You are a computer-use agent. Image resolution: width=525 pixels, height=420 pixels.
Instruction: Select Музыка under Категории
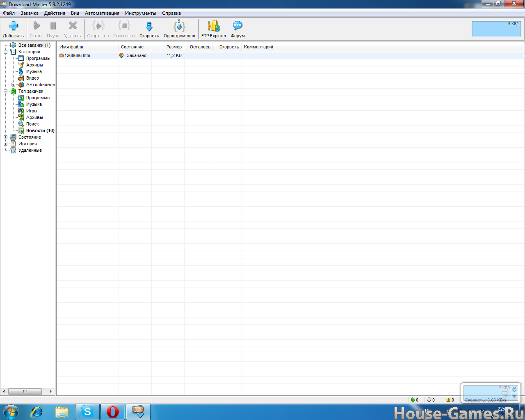pos(34,71)
